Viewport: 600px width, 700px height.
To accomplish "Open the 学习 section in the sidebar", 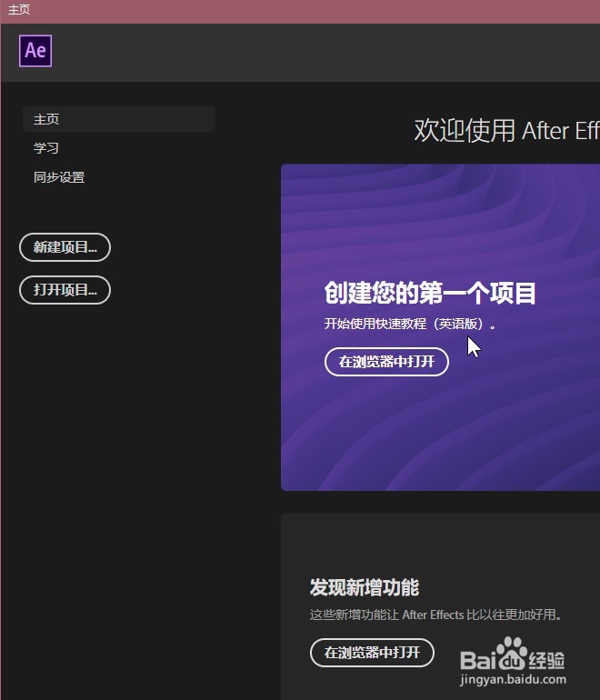I will [46, 148].
